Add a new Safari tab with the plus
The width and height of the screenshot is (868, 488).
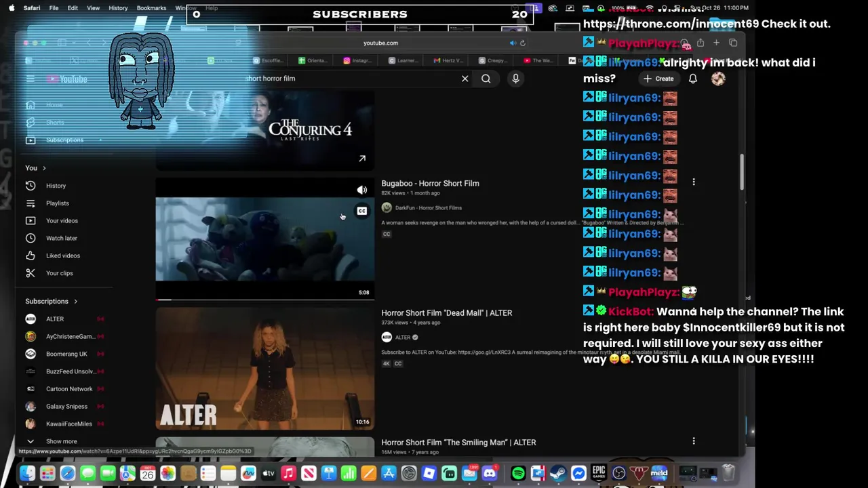pyautogui.click(x=716, y=43)
